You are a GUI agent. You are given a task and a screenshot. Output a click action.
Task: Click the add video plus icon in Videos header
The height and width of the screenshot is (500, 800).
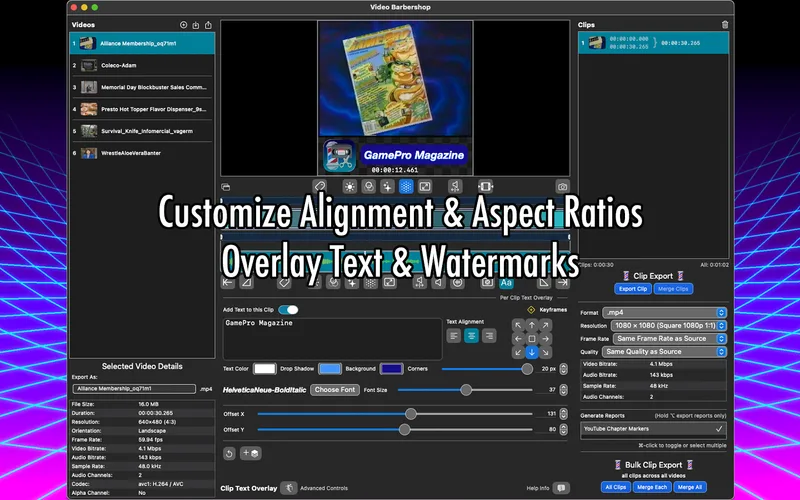pos(183,25)
